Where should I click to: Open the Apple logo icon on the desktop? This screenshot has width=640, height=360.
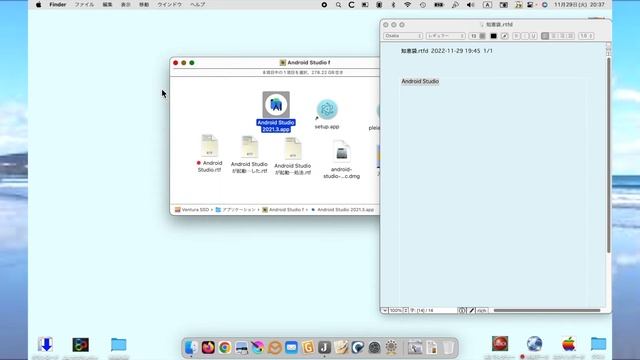point(568,344)
